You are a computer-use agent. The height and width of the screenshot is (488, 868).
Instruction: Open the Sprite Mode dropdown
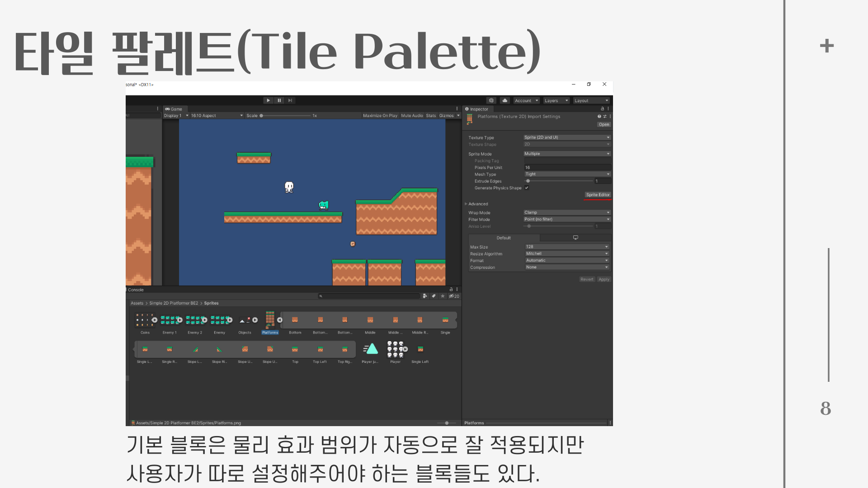pos(567,154)
